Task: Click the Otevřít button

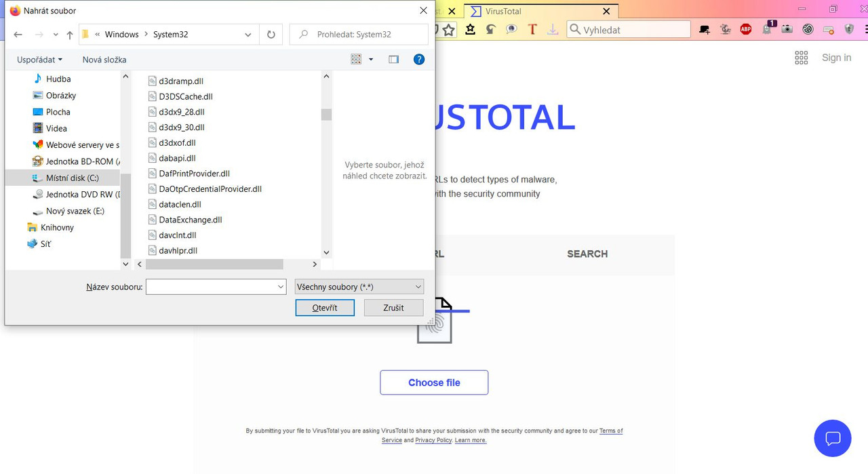Action: tap(325, 308)
